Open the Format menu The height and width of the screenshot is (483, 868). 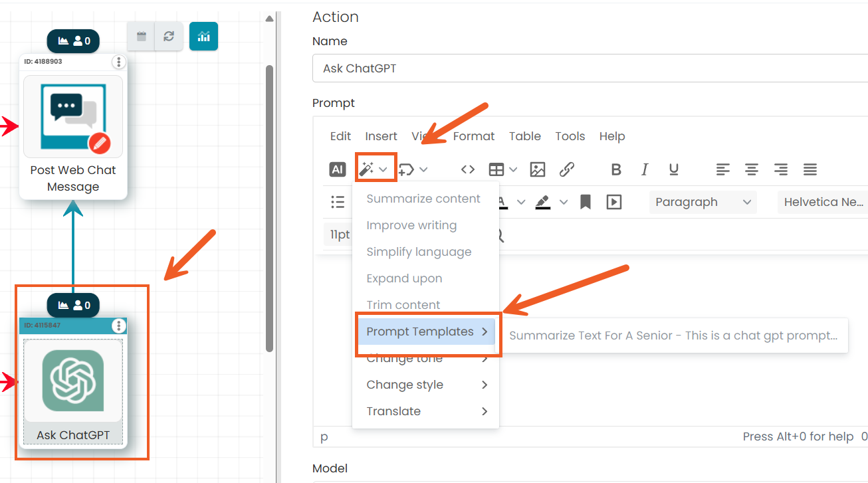[474, 136]
